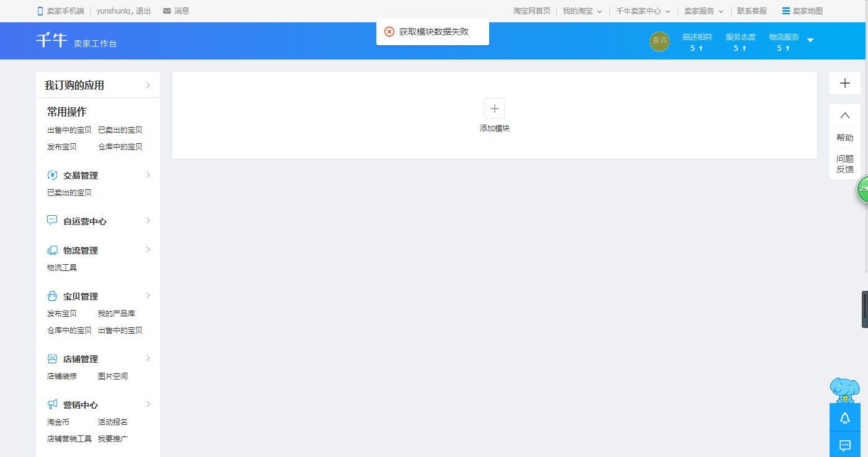
Task: Open the 我的产品库 link
Action: pos(117,314)
